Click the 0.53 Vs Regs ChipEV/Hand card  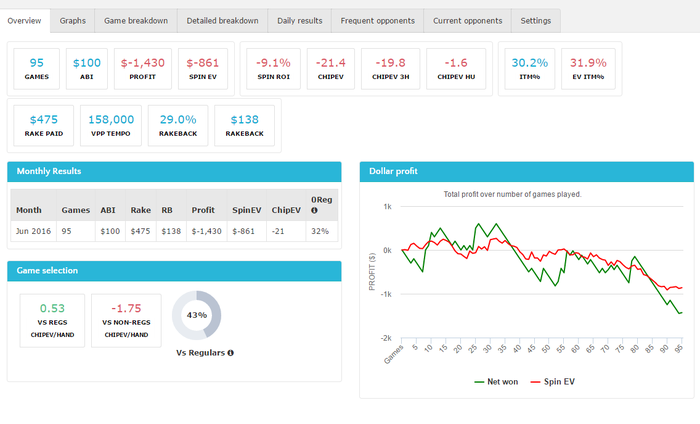(x=52, y=320)
